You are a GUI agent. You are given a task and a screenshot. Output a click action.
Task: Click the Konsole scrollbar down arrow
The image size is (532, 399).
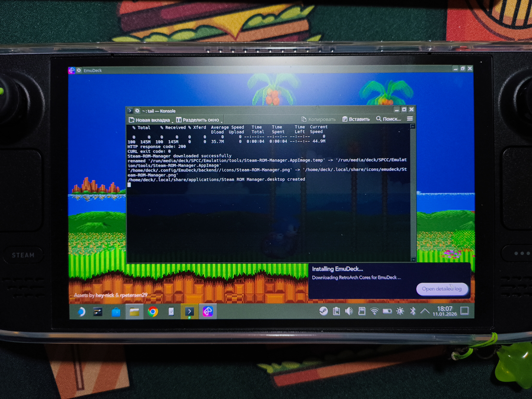click(x=413, y=259)
